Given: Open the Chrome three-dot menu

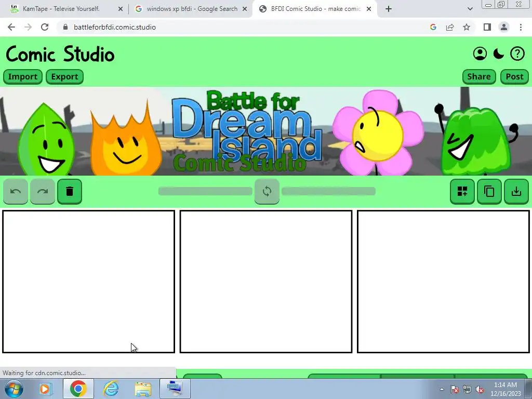Looking at the screenshot, I should tap(521, 27).
